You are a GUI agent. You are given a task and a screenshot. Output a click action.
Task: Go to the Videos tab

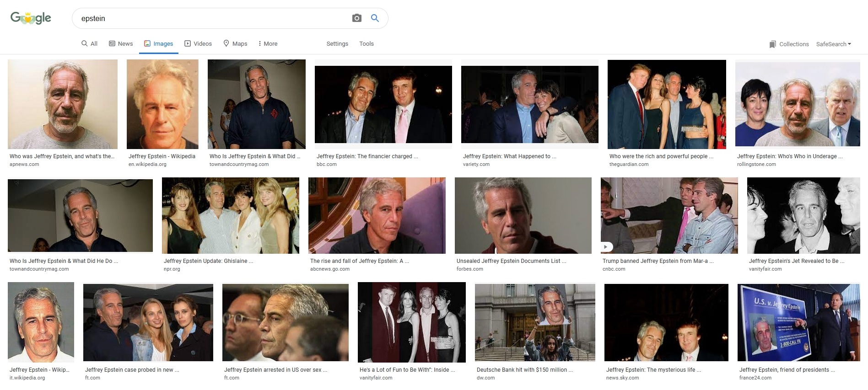pyautogui.click(x=198, y=43)
